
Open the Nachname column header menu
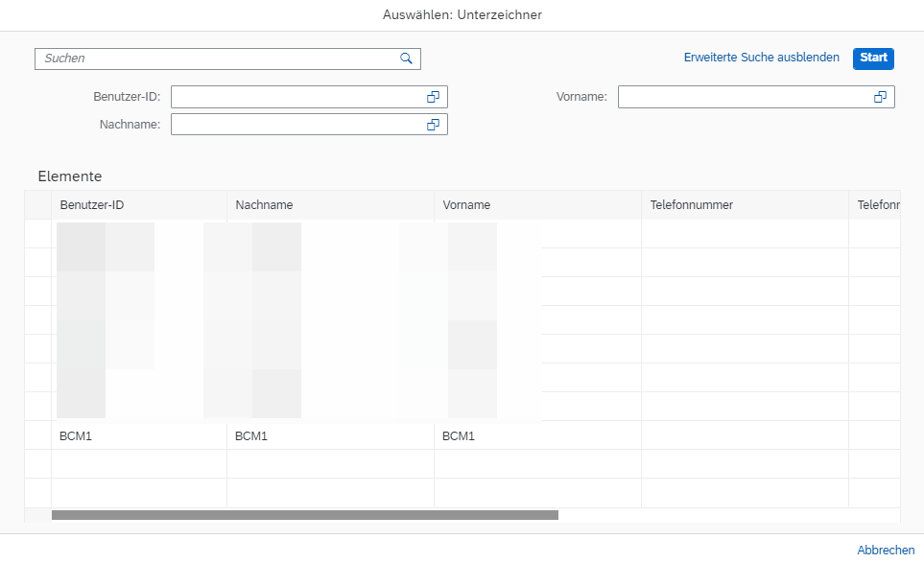330,205
